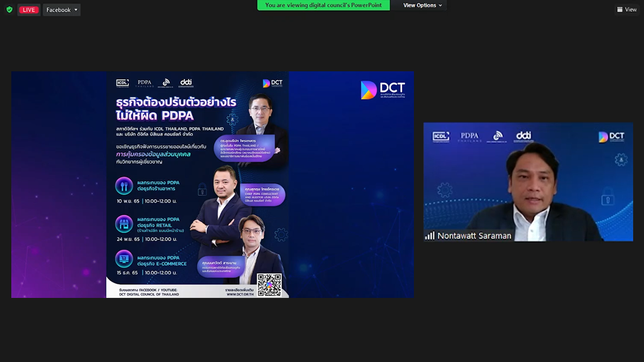This screenshot has width=644, height=362.
Task: Select the Nontawatt Saraman name label
Action: tap(474, 236)
